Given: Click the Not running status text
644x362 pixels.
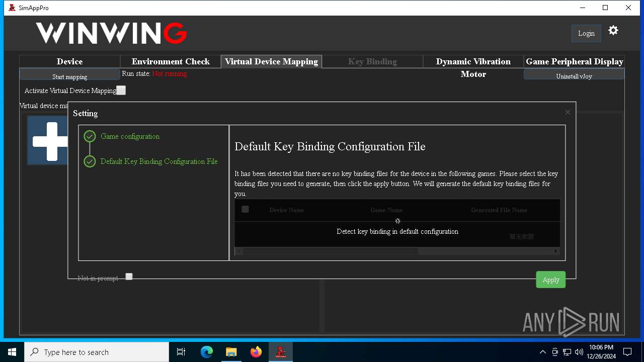Looking at the screenshot, I should point(170,74).
